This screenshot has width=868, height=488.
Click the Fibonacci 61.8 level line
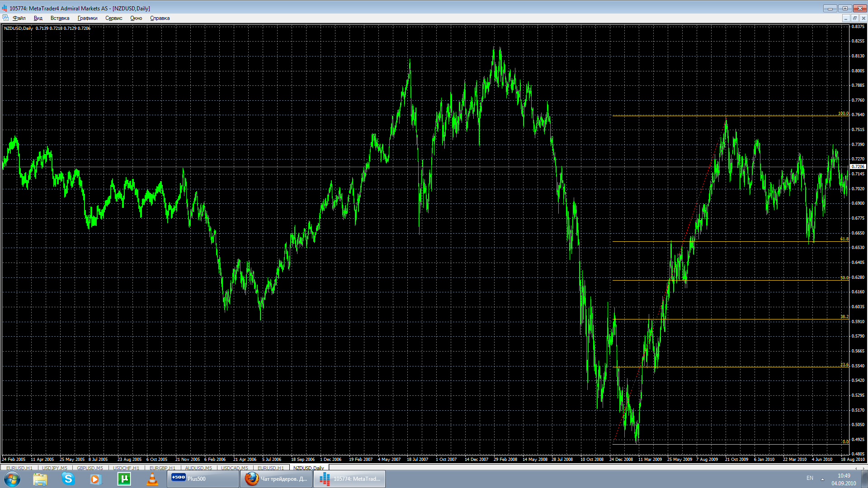click(x=730, y=241)
